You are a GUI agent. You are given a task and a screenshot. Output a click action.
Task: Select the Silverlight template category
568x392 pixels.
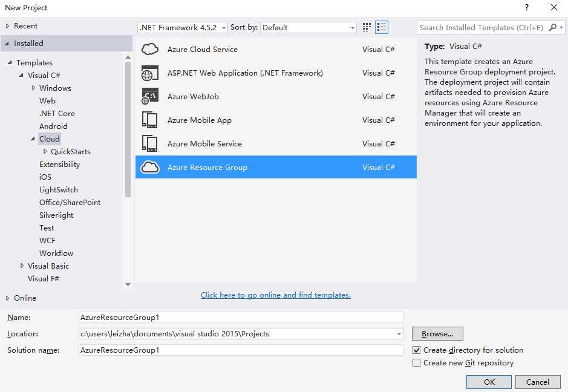point(56,215)
